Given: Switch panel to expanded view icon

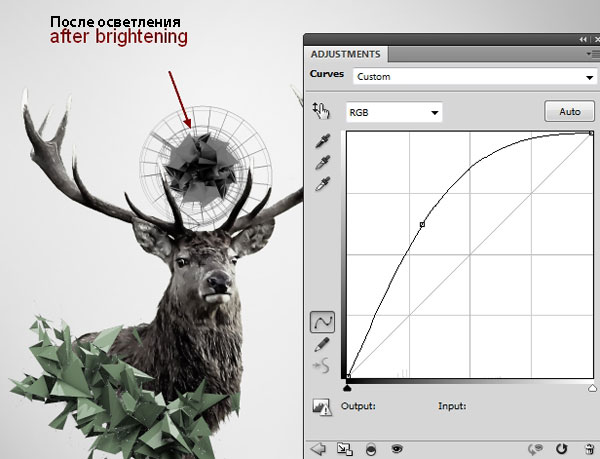Looking at the screenshot, I should (x=344, y=449).
